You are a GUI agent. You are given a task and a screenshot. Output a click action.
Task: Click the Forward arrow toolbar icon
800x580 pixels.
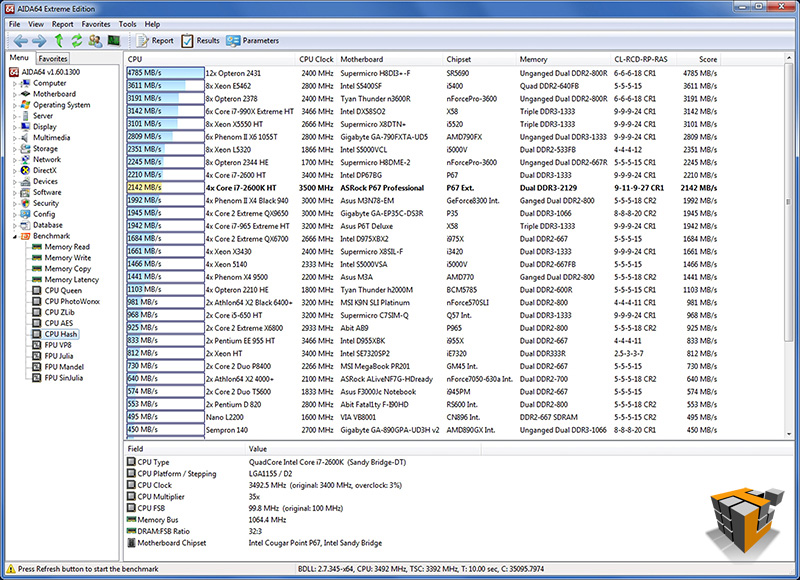(39, 41)
